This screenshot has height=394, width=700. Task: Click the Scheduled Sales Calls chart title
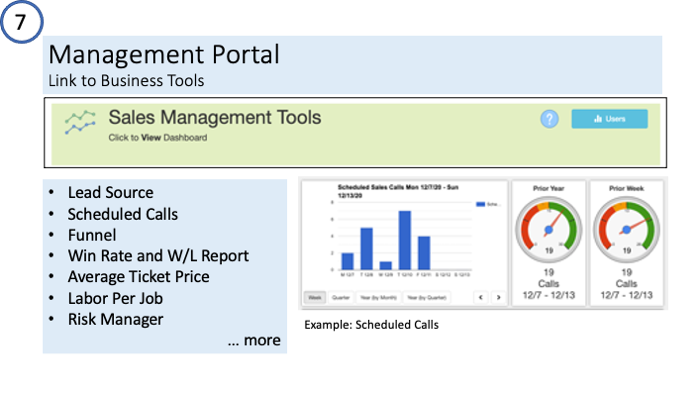(398, 191)
